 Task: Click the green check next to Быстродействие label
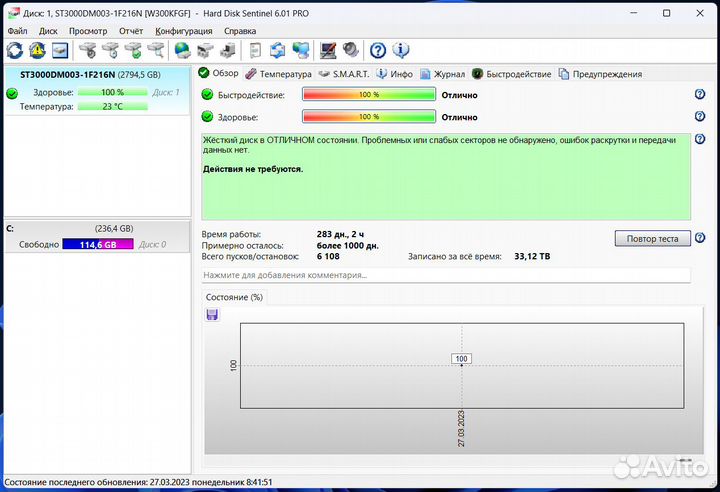(208, 94)
